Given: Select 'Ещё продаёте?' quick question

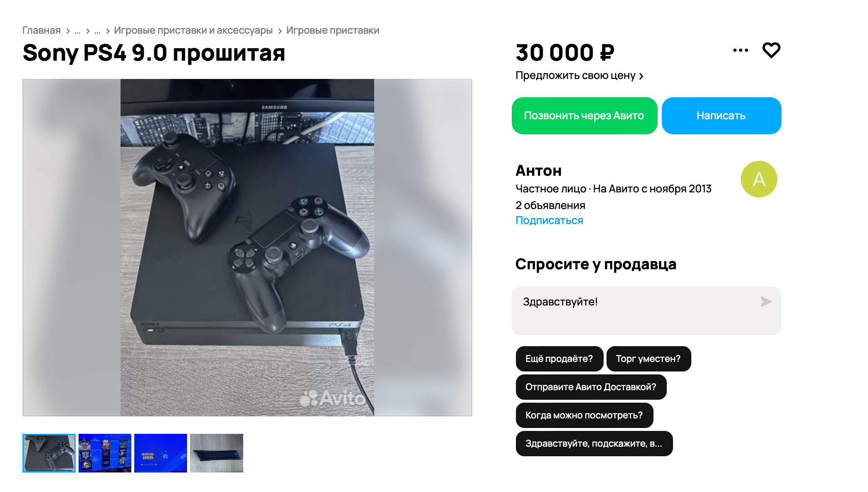Looking at the screenshot, I should point(559,359).
